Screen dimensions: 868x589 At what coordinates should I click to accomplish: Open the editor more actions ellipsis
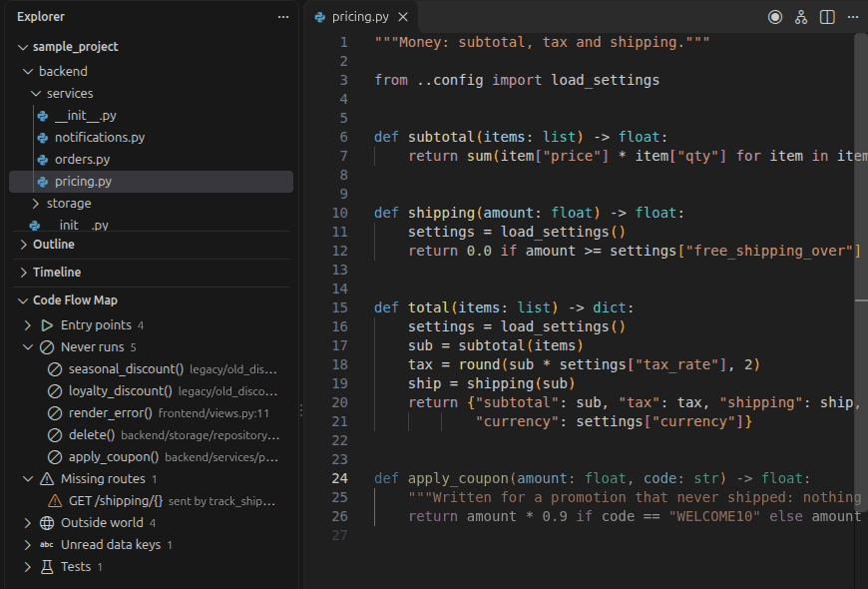tap(853, 17)
